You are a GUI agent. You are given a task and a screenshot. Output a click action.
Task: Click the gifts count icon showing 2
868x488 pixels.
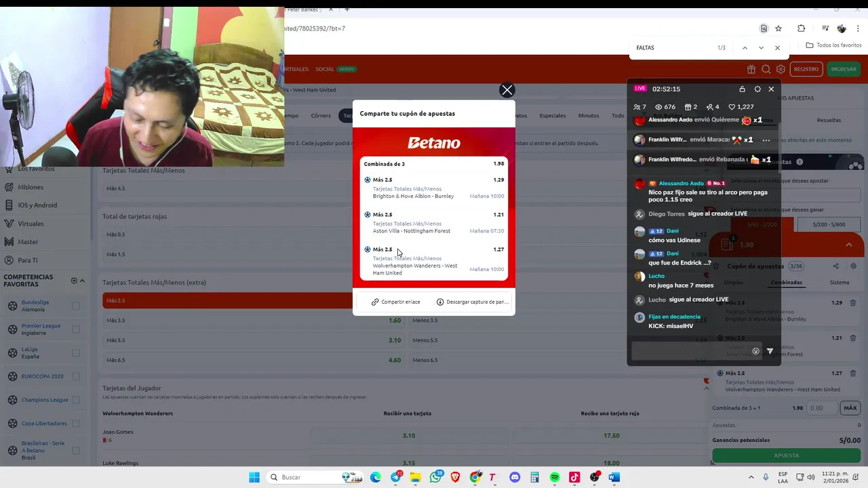point(688,107)
